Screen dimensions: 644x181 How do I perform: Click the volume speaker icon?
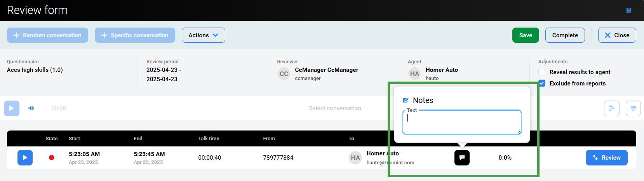coord(31,108)
